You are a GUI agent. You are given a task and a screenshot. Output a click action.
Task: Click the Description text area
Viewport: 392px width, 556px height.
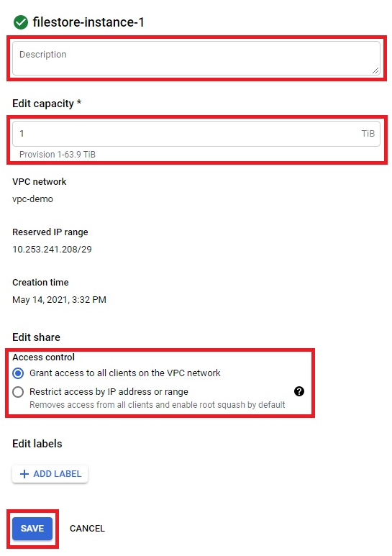196,58
